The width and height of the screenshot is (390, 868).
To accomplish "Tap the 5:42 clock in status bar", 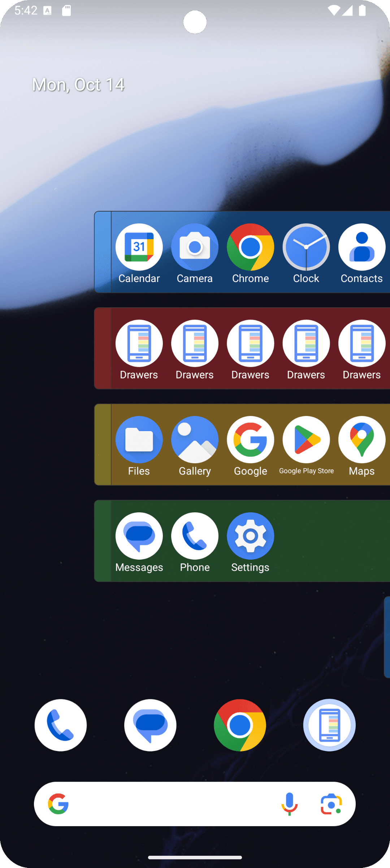I will tap(26, 10).
